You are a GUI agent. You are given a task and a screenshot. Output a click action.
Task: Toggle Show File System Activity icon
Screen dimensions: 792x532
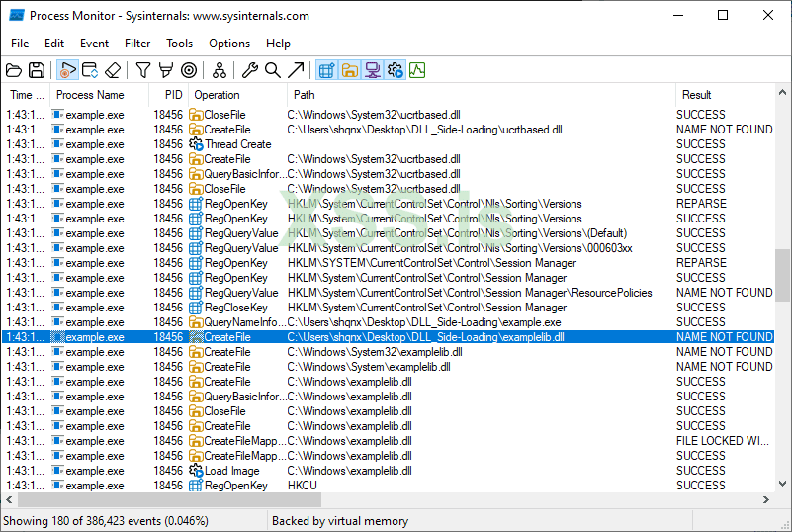(350, 70)
